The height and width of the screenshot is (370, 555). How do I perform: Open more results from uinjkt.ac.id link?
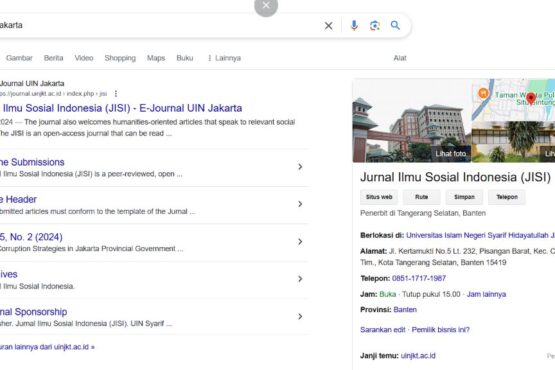tap(47, 347)
